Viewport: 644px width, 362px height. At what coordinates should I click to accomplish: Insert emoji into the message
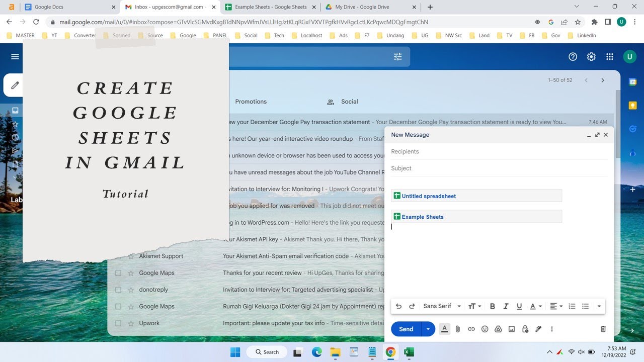[485, 329]
